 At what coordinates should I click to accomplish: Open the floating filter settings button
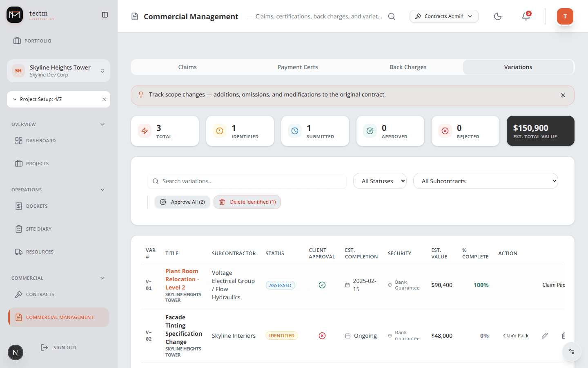coord(571,352)
